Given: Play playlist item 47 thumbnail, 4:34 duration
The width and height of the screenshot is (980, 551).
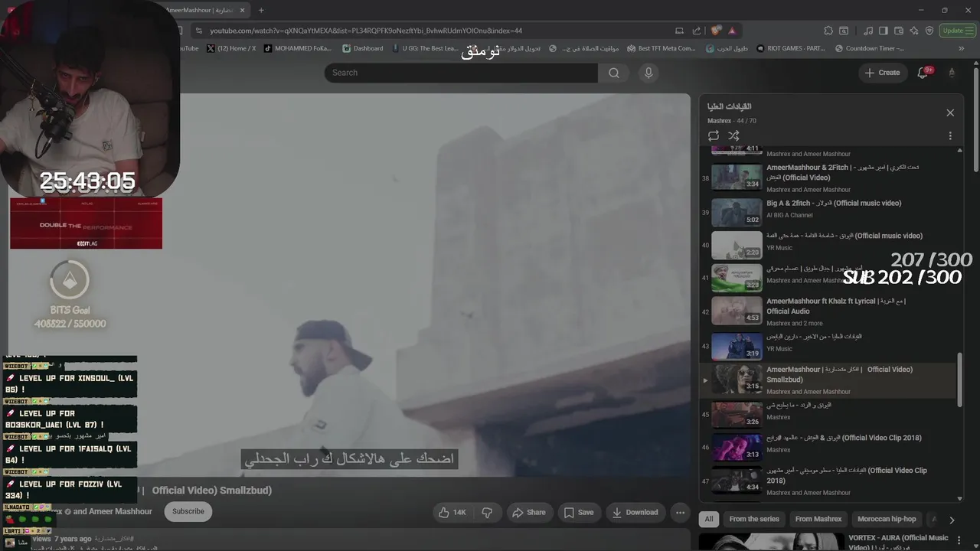Looking at the screenshot, I should [x=737, y=479].
